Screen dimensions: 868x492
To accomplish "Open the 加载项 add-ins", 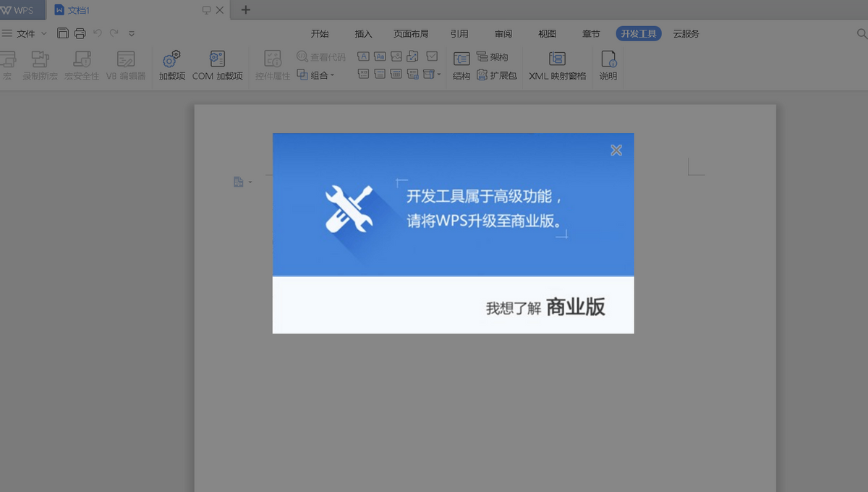I will click(x=172, y=65).
